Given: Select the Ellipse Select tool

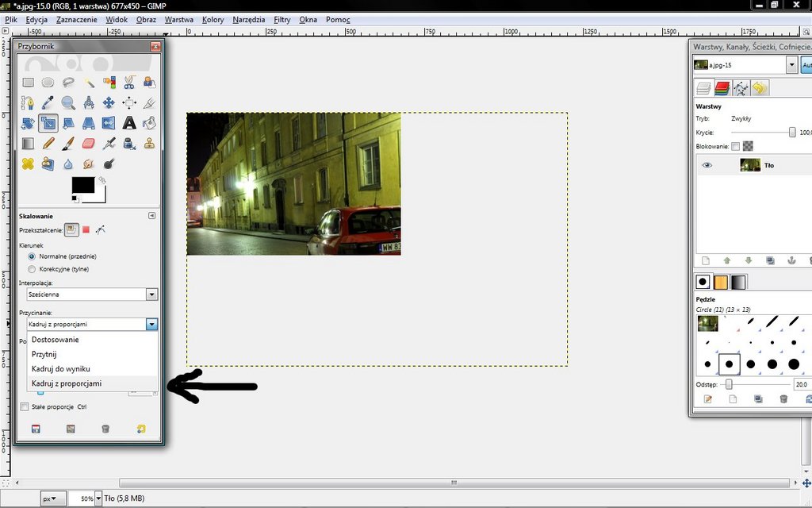Looking at the screenshot, I should click(x=48, y=83).
